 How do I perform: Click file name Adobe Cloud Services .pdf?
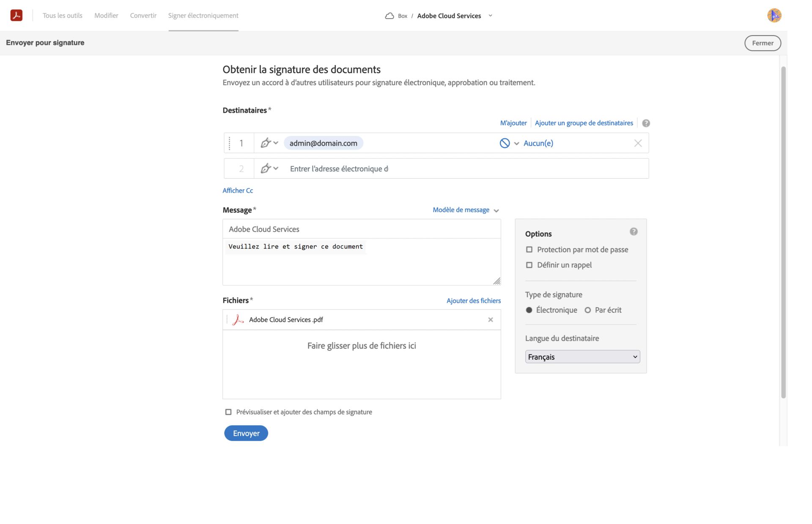[286, 320]
